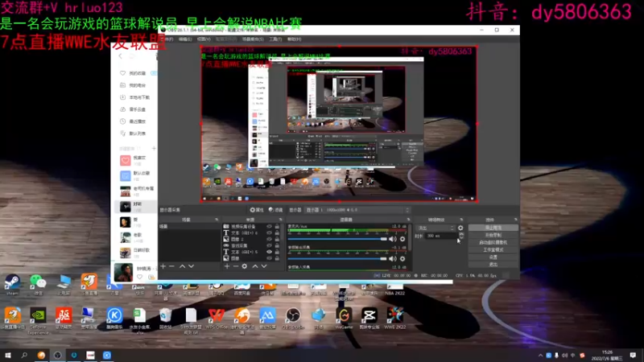
Task: Click the 启动虚拟摄像机 button
Action: (493, 243)
